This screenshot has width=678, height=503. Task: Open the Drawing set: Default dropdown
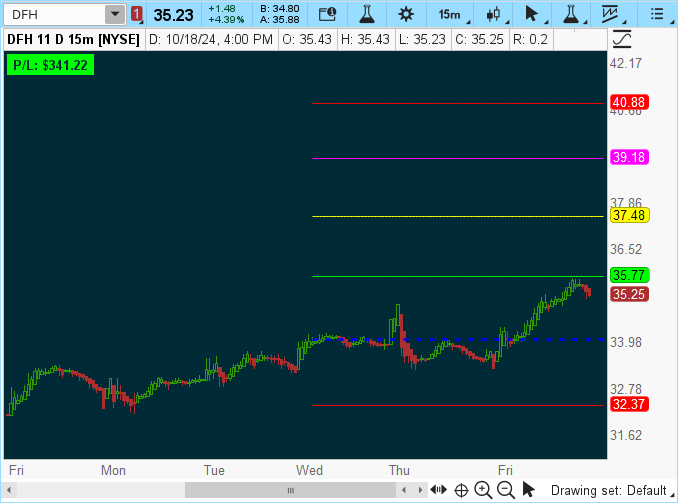coord(612,490)
